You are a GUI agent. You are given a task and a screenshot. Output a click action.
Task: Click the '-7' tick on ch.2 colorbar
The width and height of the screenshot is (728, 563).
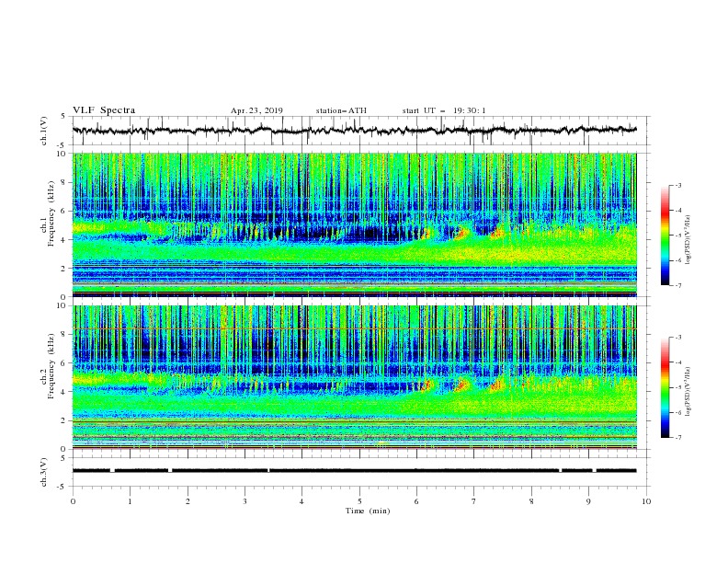(x=677, y=438)
